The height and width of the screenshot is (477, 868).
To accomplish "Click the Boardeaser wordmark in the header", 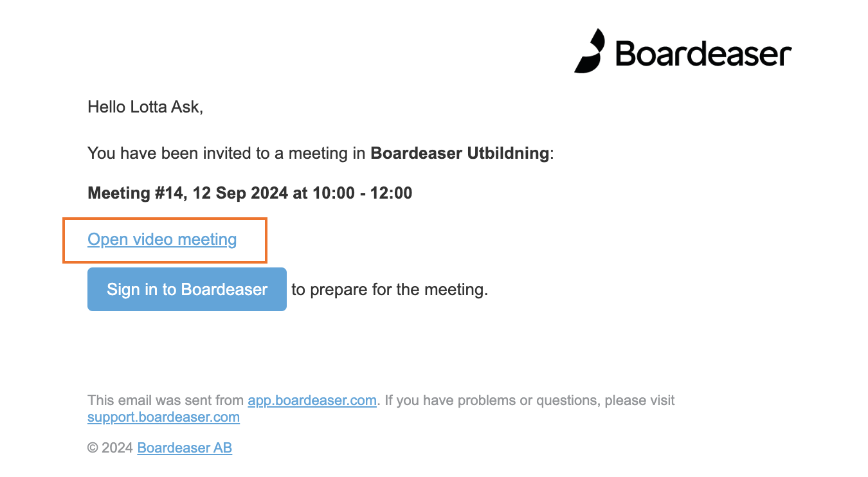I will (x=703, y=53).
